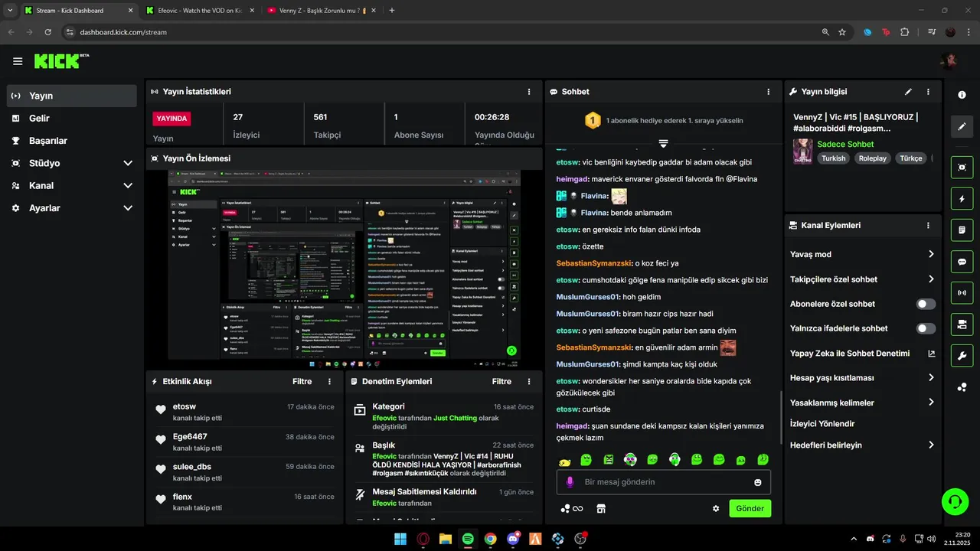
Task: Open File Explorer from taskbar
Action: pyautogui.click(x=446, y=539)
